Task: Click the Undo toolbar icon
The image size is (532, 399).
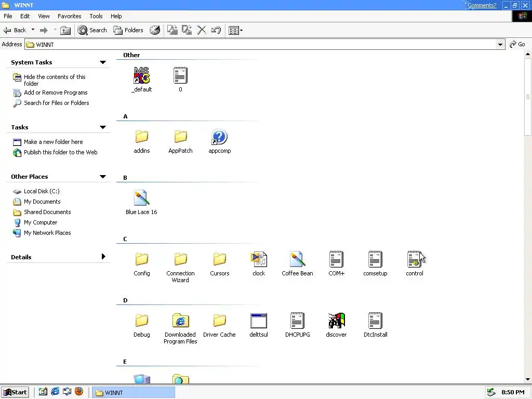Action: click(216, 30)
